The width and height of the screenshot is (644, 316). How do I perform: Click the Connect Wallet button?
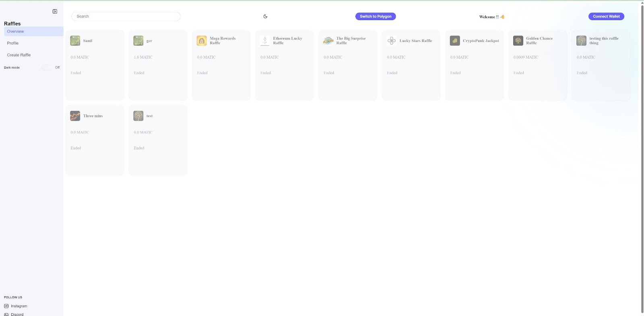point(606,17)
